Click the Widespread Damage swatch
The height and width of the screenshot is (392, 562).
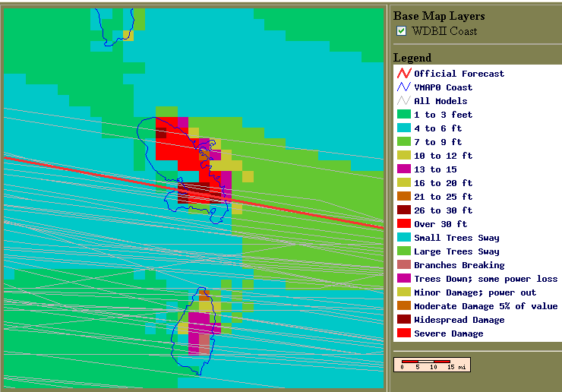404,320
